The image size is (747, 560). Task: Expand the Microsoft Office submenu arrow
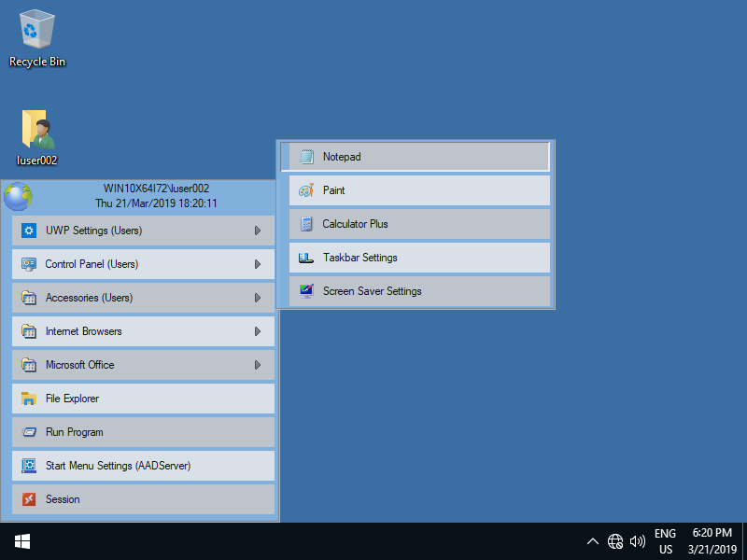(258, 365)
